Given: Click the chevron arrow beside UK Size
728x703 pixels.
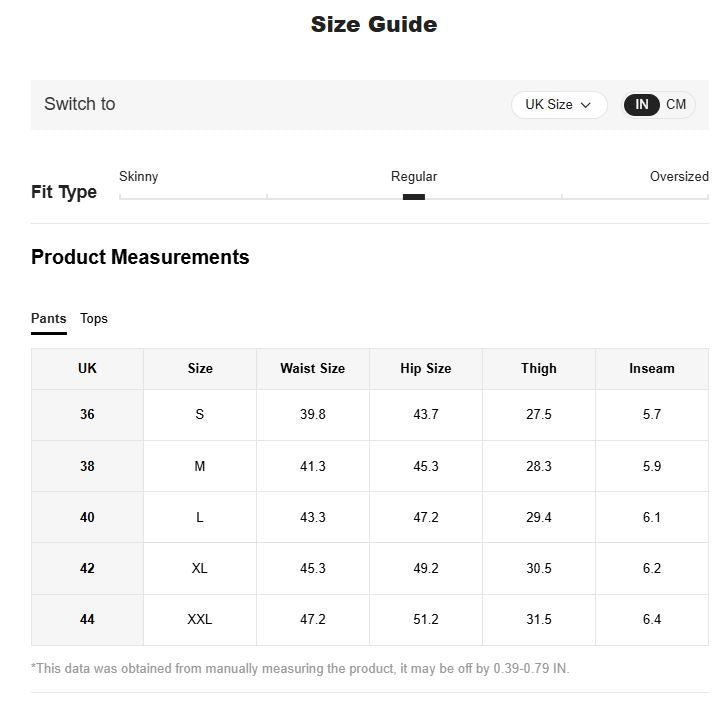Looking at the screenshot, I should tap(586, 105).
